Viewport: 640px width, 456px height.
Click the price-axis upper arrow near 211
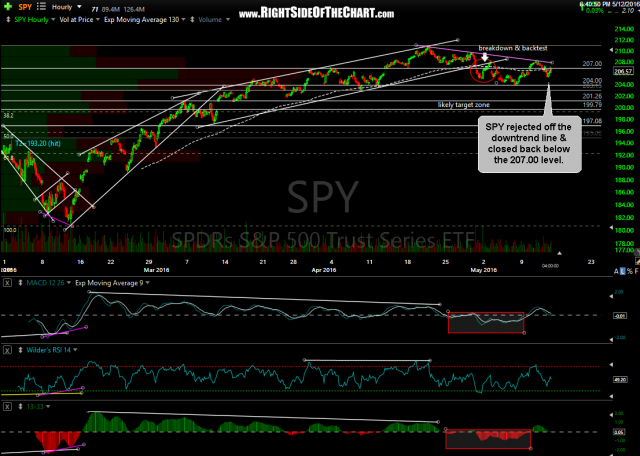(x=611, y=50)
